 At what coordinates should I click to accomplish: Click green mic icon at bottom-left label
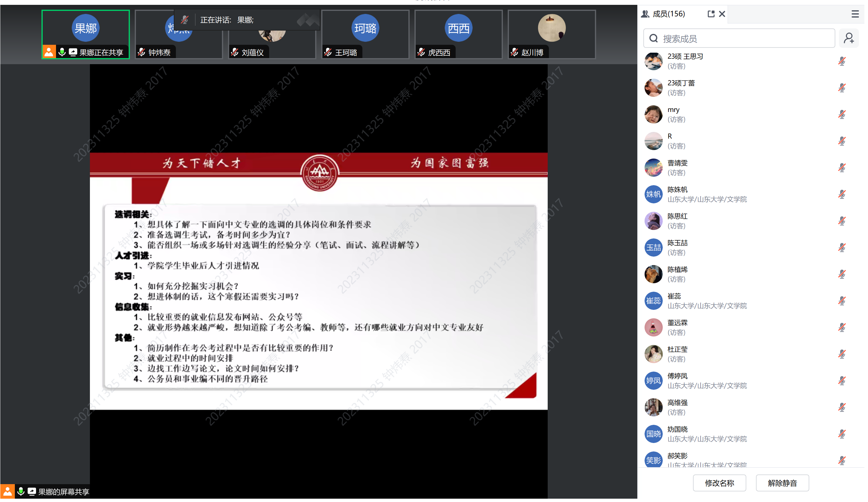point(21,491)
